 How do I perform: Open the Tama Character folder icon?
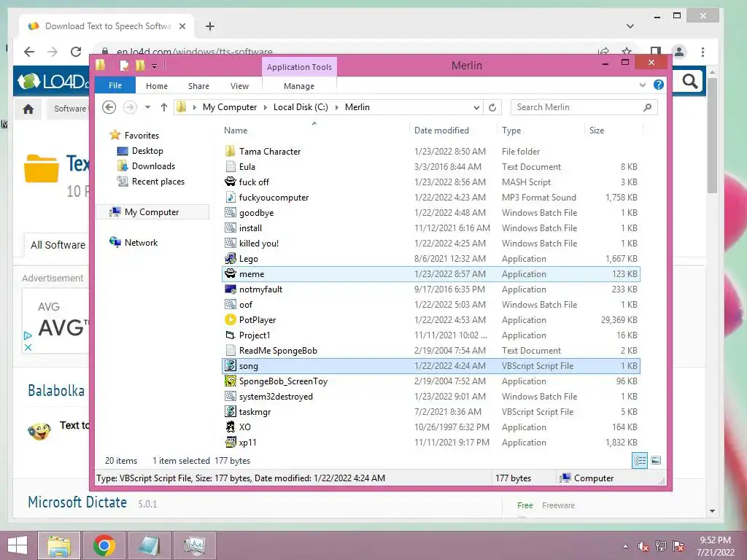230,152
